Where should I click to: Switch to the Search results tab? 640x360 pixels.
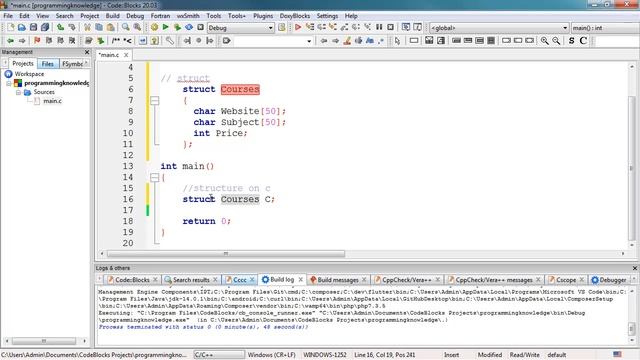[191, 280]
